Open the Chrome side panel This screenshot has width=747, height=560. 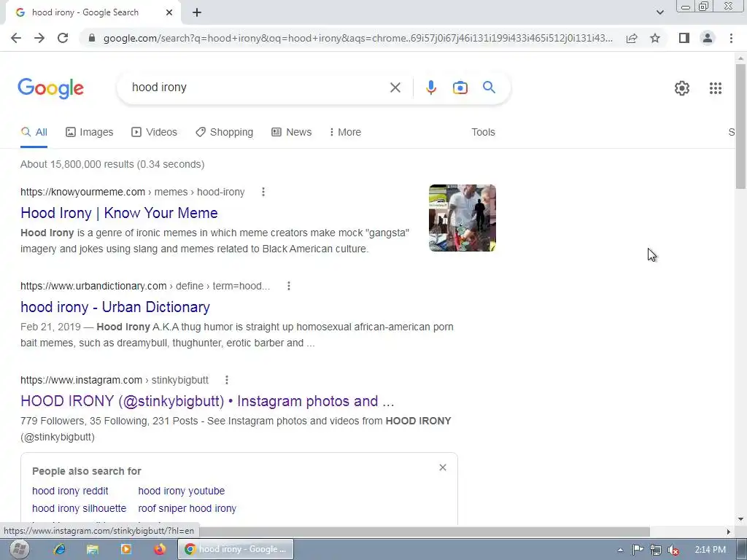pyautogui.click(x=684, y=38)
